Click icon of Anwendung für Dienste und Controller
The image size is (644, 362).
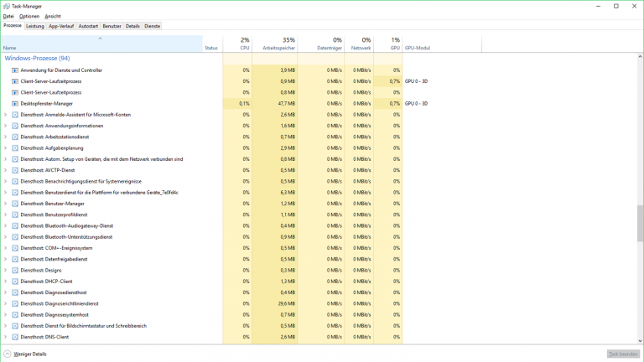pos(15,70)
